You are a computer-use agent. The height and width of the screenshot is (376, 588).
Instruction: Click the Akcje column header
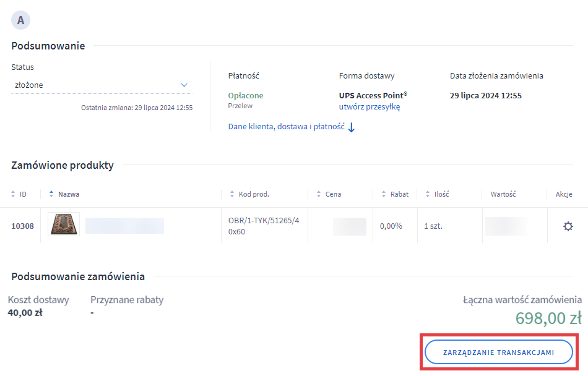point(563,194)
